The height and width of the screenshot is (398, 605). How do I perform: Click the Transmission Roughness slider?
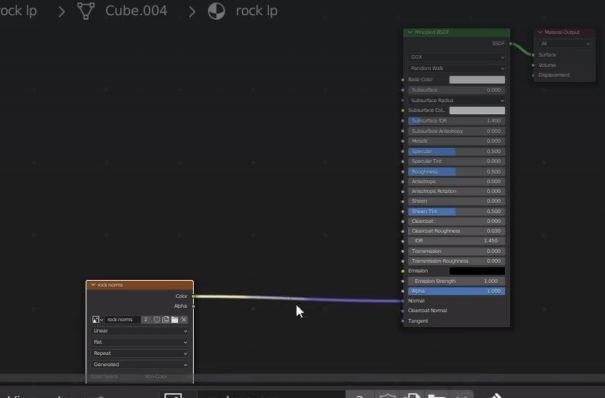pos(456,261)
